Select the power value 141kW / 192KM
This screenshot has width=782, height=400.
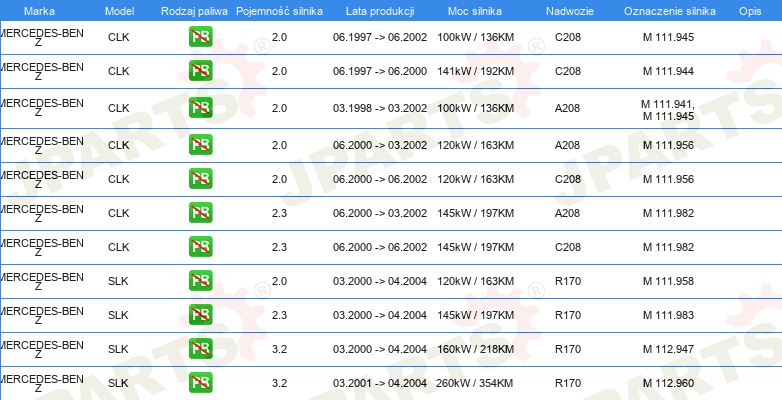coord(475,71)
